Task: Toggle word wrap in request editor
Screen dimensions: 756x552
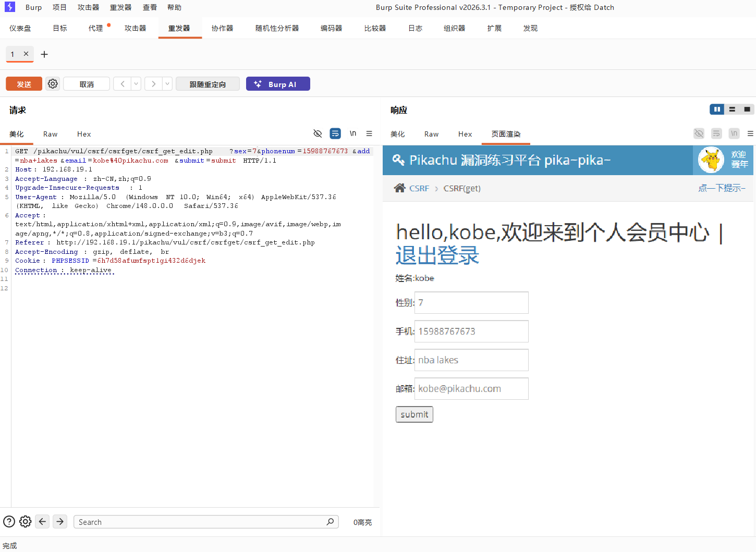Action: tap(335, 134)
